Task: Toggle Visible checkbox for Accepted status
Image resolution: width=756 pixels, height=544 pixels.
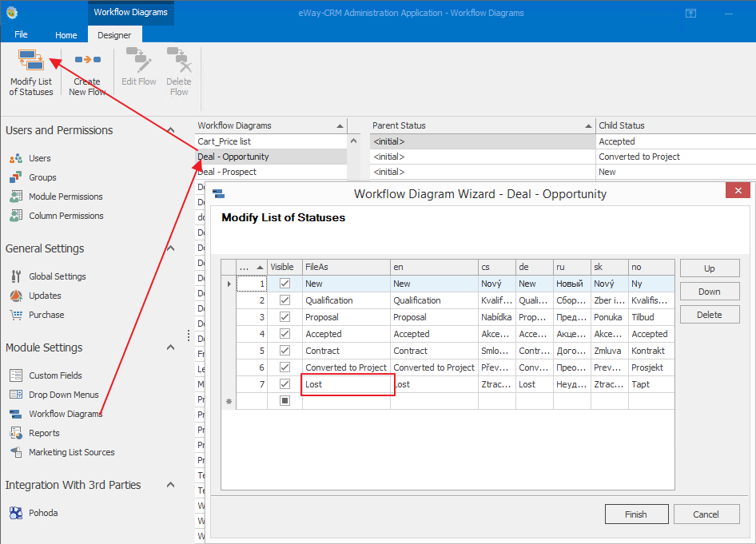Action: click(x=285, y=333)
